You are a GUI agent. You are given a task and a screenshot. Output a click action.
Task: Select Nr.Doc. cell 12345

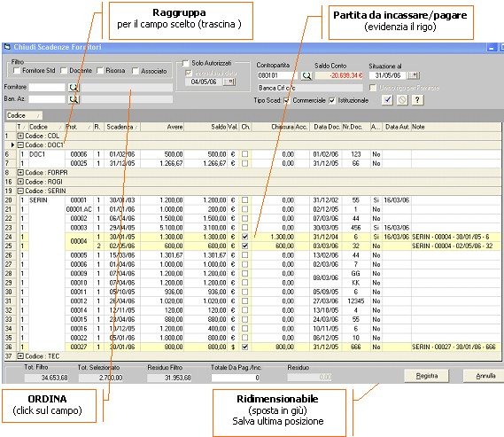click(x=355, y=301)
